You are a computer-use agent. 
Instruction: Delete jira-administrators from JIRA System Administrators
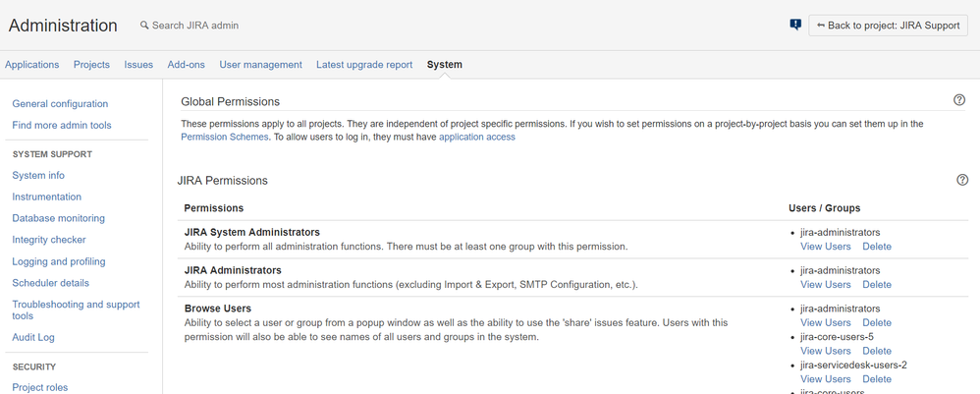click(877, 247)
